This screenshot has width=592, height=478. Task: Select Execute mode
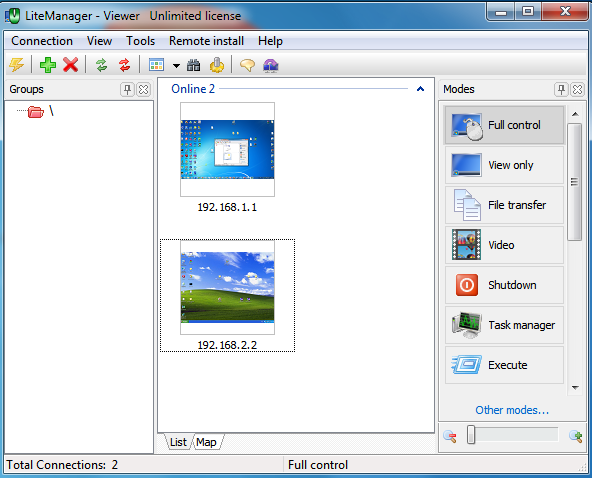504,365
